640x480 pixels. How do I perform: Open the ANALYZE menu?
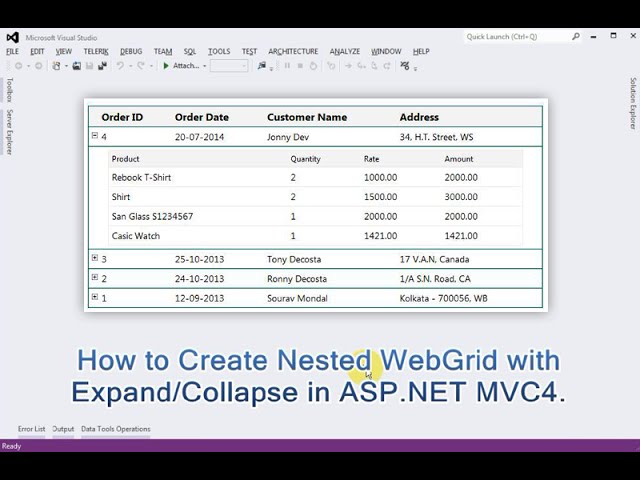click(345, 51)
